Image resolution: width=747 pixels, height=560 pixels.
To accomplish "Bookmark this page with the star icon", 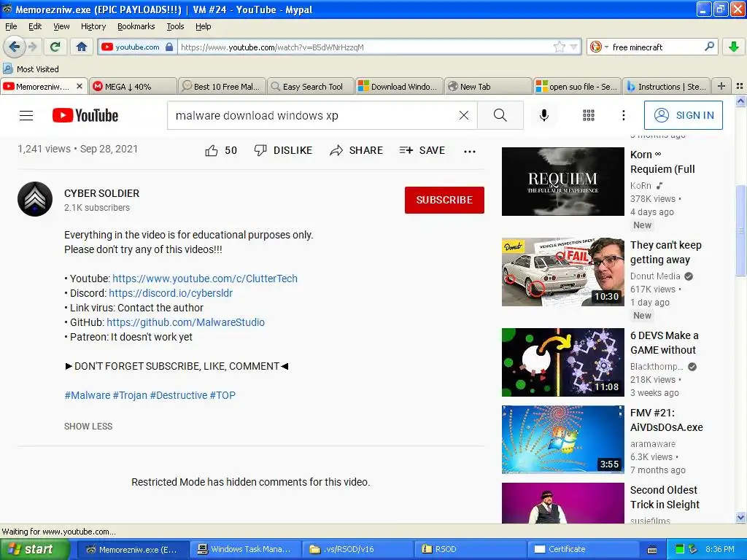I will coord(560,47).
